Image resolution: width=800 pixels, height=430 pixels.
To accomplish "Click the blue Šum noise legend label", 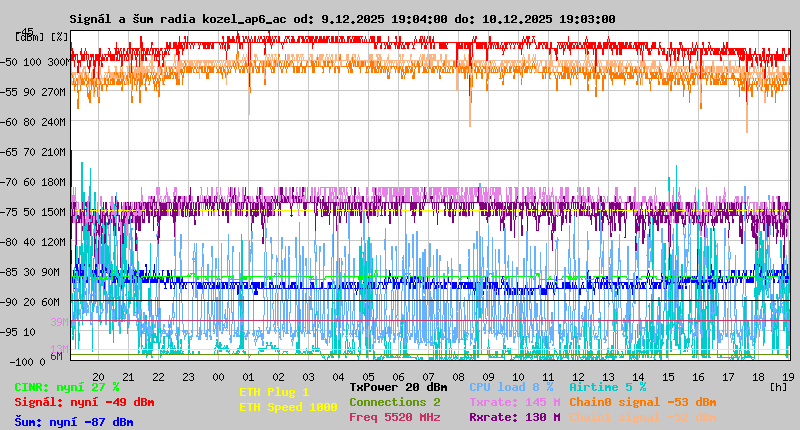I will click(74, 422).
